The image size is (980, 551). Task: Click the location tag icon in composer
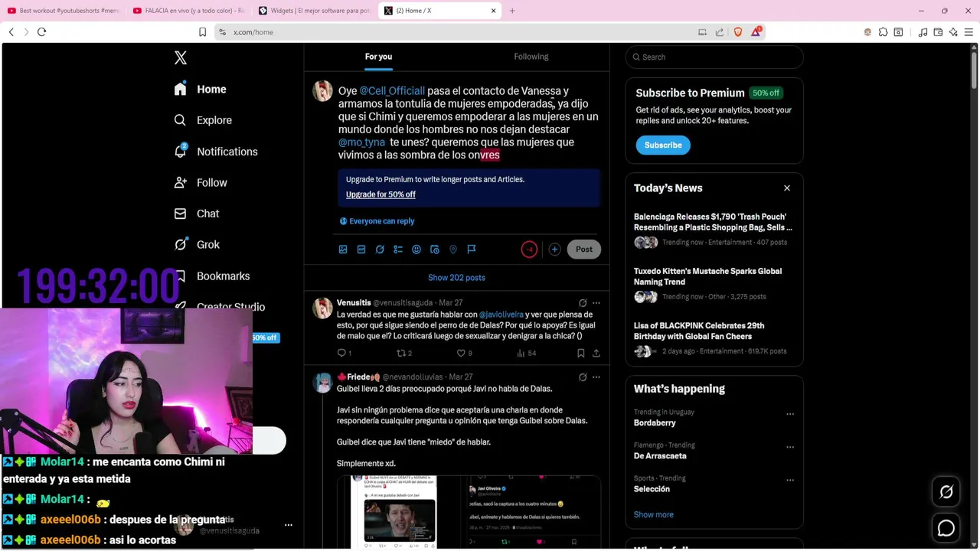tap(453, 249)
